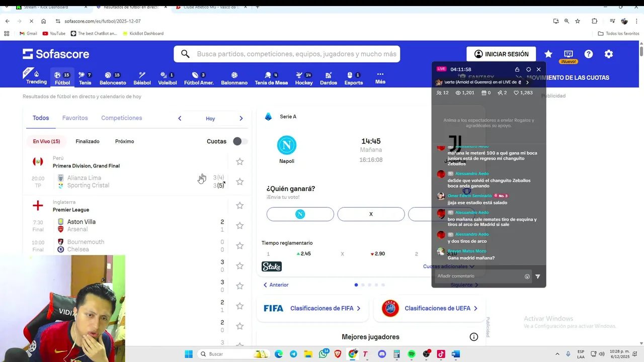Image resolution: width=644 pixels, height=362 pixels.
Task: Open the Hockey sport icon
Action: coord(304,78)
